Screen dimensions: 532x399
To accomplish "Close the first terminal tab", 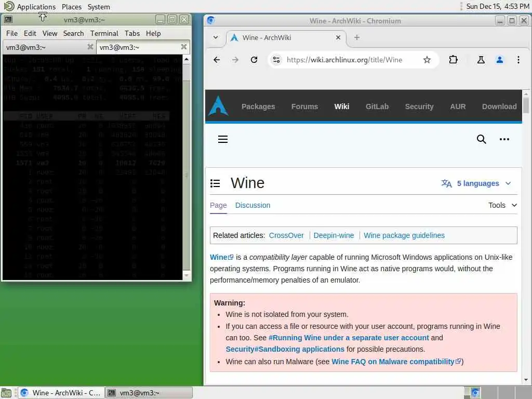I will [90, 47].
